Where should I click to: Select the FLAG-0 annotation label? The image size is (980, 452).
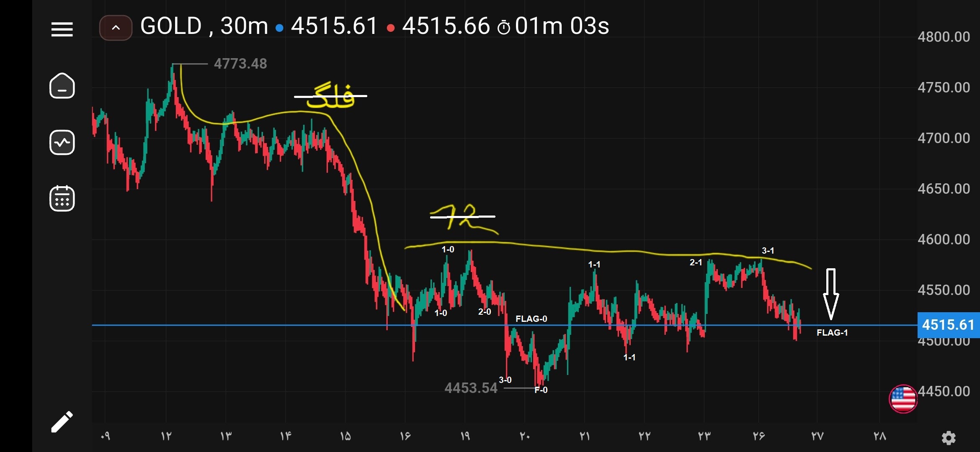531,319
